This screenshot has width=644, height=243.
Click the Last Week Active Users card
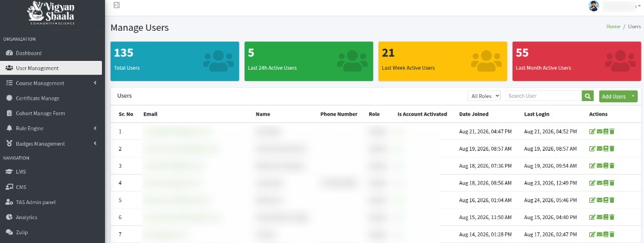click(442, 61)
